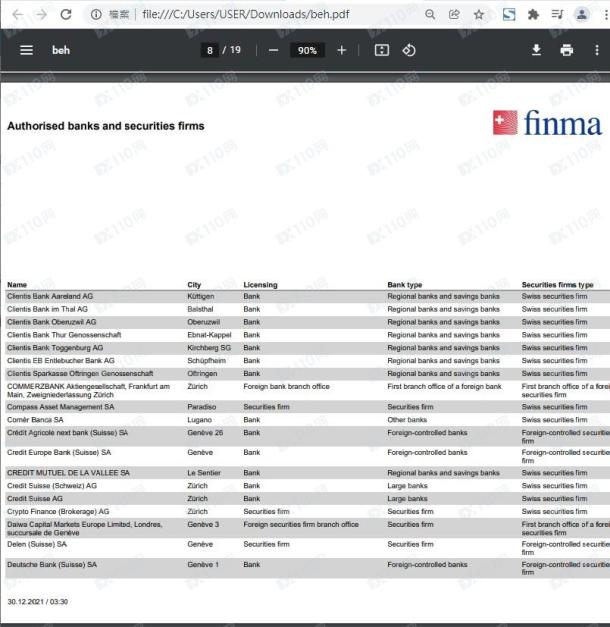Click COMMERZBANK Aktiengesellschaft entry

(x=88, y=391)
